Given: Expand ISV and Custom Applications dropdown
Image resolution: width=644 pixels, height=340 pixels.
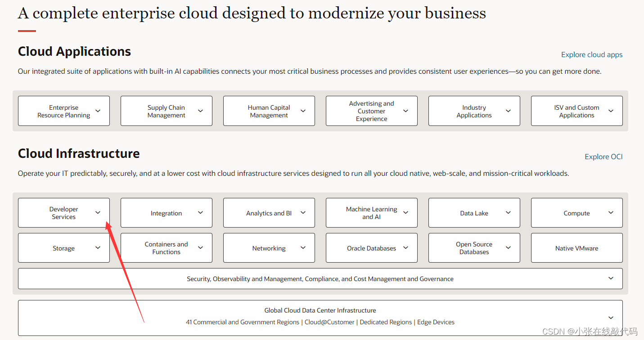Looking at the screenshot, I should pos(577,111).
